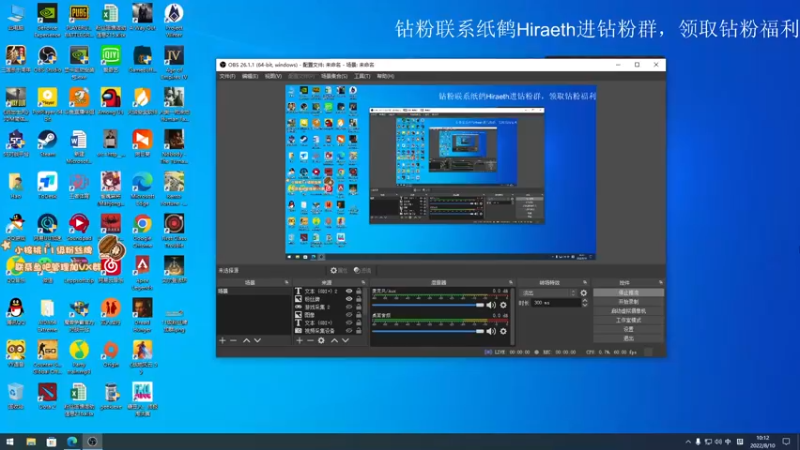This screenshot has height=450, width=800.
Task: Pop out the 场景 dock panel
Action: click(x=286, y=283)
